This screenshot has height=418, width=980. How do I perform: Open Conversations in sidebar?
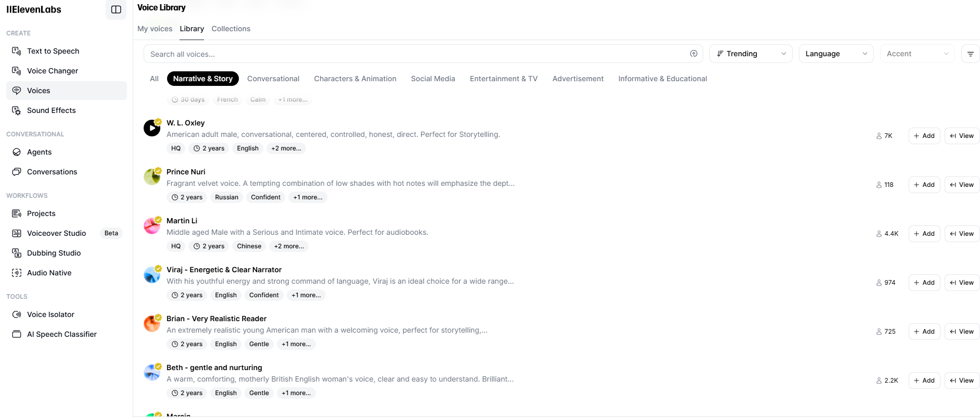(x=67, y=172)
